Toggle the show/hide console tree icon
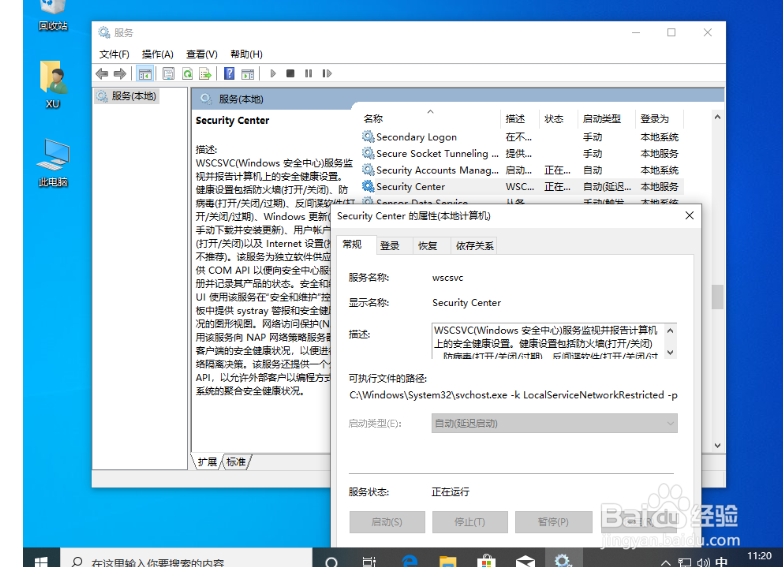 [x=145, y=74]
